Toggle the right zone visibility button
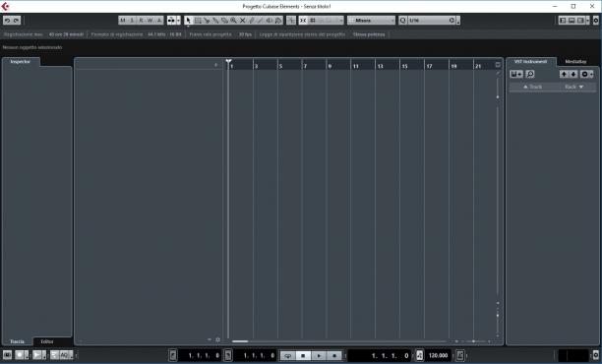The height and width of the screenshot is (364, 602). [x=580, y=21]
